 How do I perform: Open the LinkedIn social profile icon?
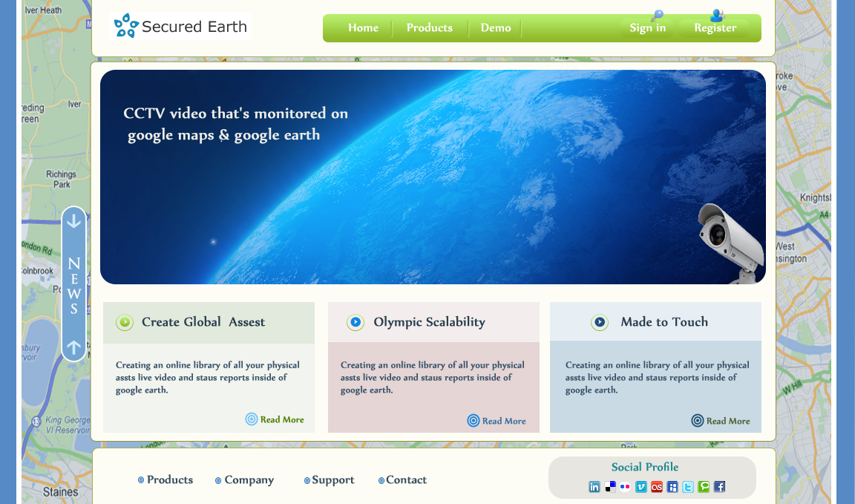tap(594, 486)
